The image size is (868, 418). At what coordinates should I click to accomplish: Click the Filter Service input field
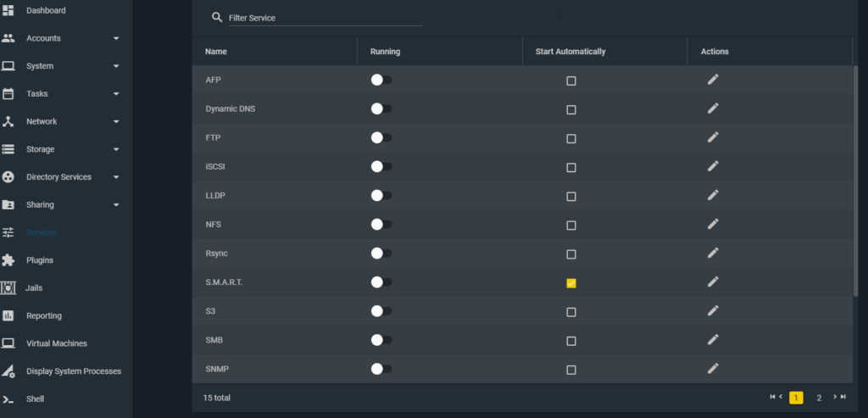[x=325, y=18]
